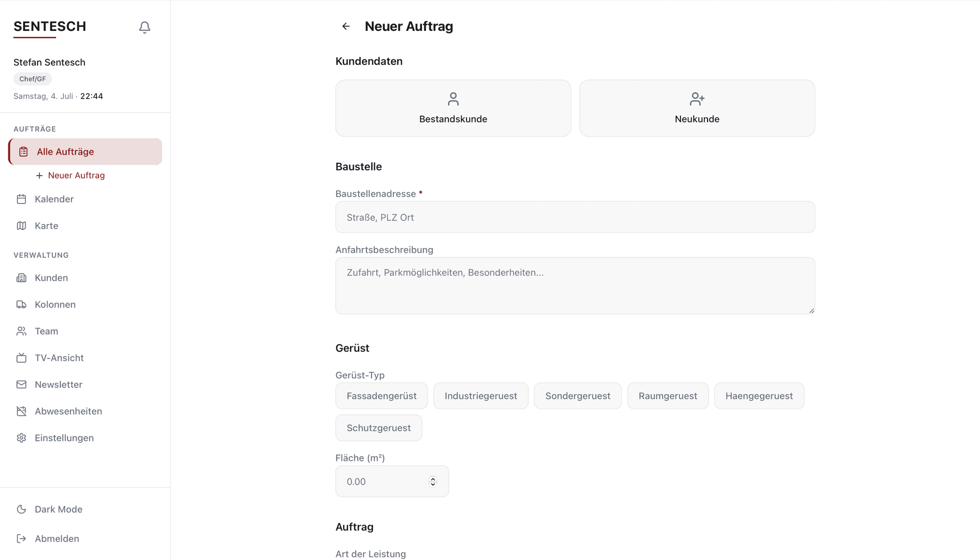
Task: Click the logout icon next to Abmelden
Action: tap(22, 538)
